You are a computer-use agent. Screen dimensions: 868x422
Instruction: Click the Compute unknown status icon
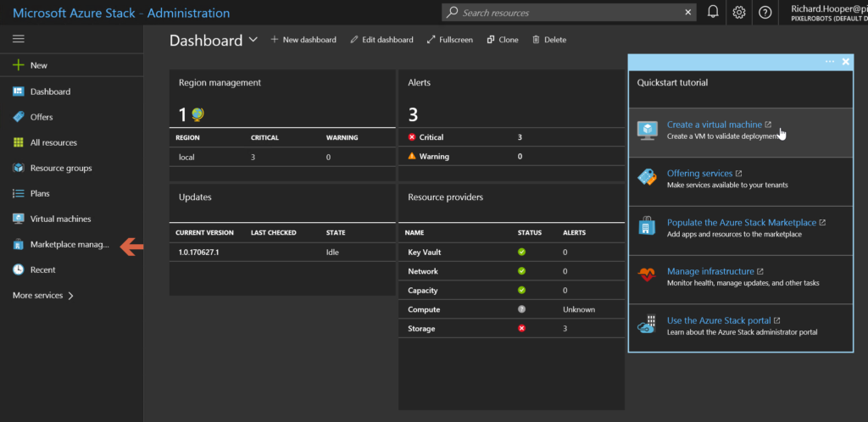tap(521, 309)
